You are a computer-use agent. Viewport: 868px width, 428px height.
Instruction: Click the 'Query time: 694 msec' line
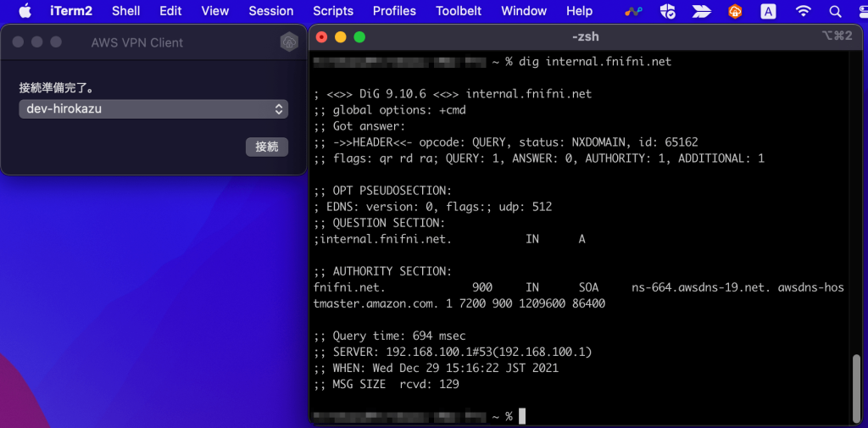tap(390, 336)
